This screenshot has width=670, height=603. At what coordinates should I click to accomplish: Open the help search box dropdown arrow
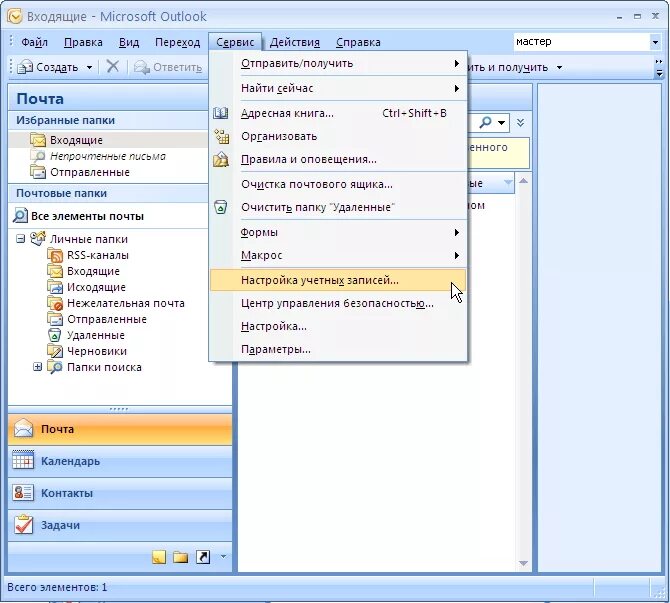(655, 42)
